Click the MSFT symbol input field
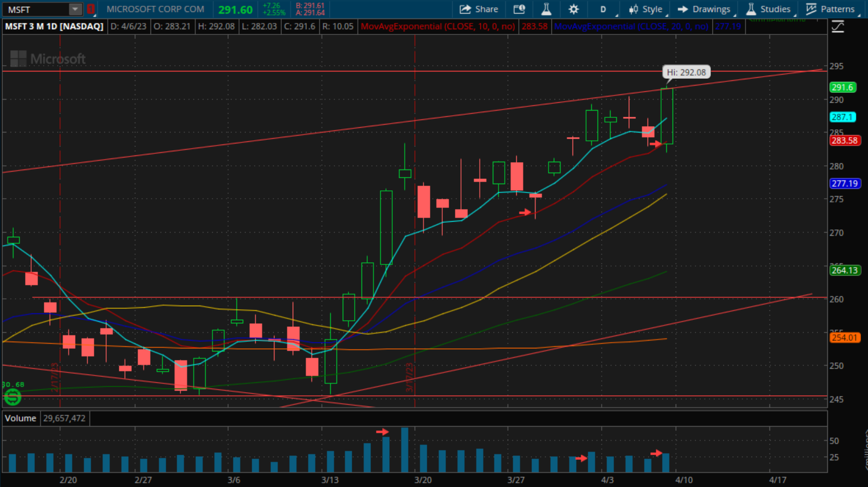The image size is (868, 487). pos(35,9)
